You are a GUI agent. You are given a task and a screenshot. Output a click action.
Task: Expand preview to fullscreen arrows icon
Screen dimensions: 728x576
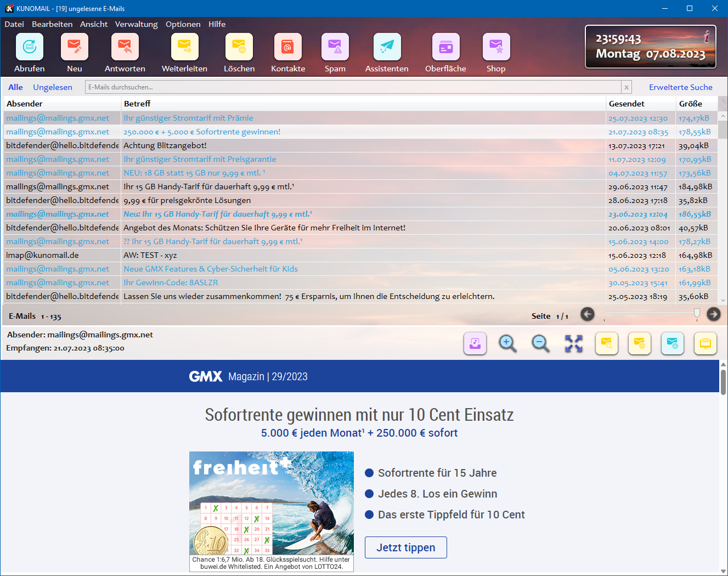pyautogui.click(x=574, y=344)
